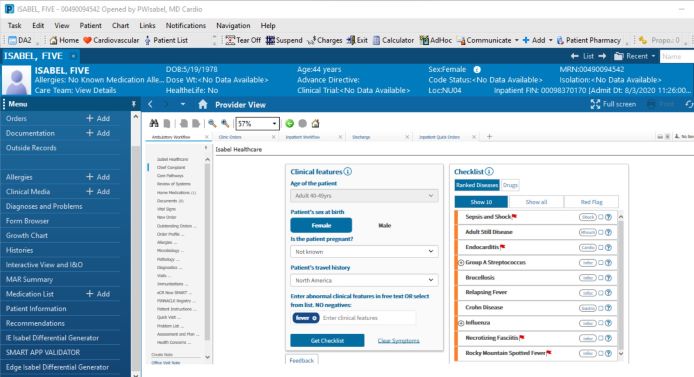694x377 pixels.
Task: Open IE Isabel Differential Generator menu item
Action: click(52, 338)
